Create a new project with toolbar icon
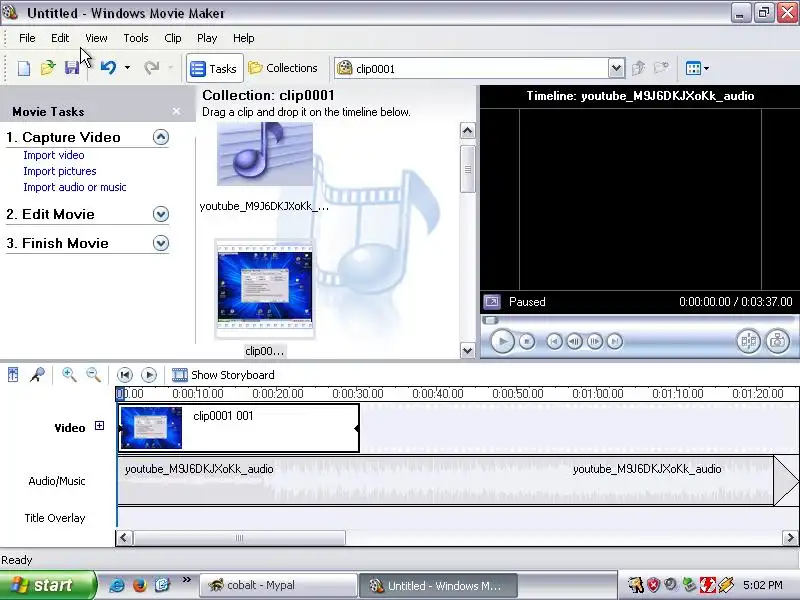Image resolution: width=800 pixels, height=600 pixels. click(23, 68)
